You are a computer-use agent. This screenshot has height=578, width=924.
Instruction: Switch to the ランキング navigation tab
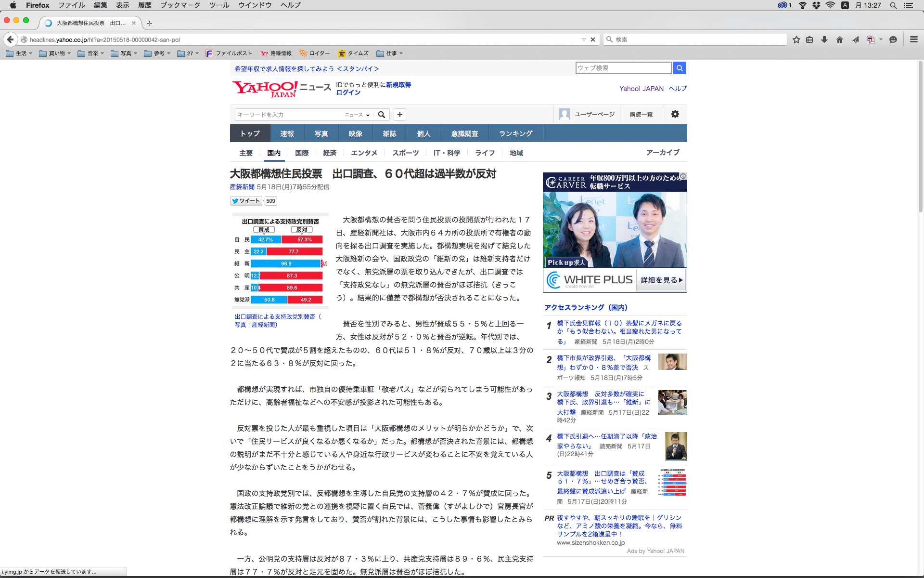click(515, 133)
